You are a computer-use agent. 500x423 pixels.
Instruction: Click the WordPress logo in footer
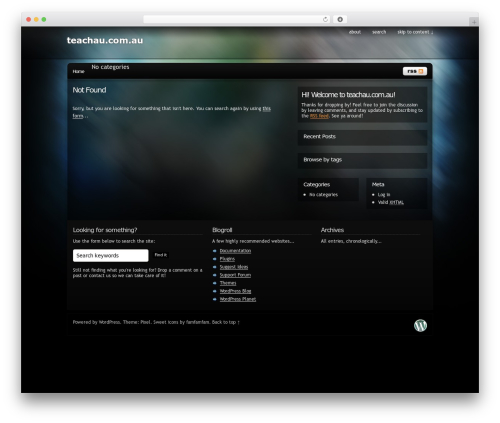[420, 325]
